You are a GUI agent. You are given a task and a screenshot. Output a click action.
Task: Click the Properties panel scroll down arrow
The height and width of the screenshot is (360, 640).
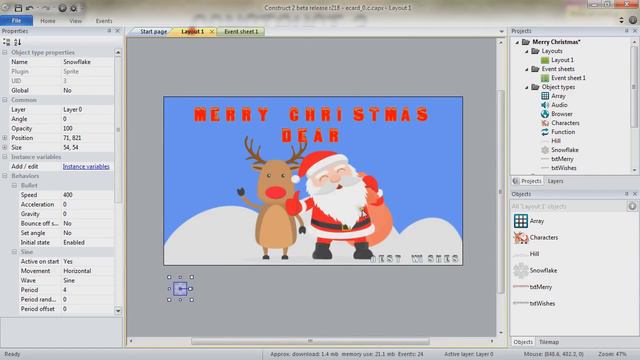(x=118, y=311)
